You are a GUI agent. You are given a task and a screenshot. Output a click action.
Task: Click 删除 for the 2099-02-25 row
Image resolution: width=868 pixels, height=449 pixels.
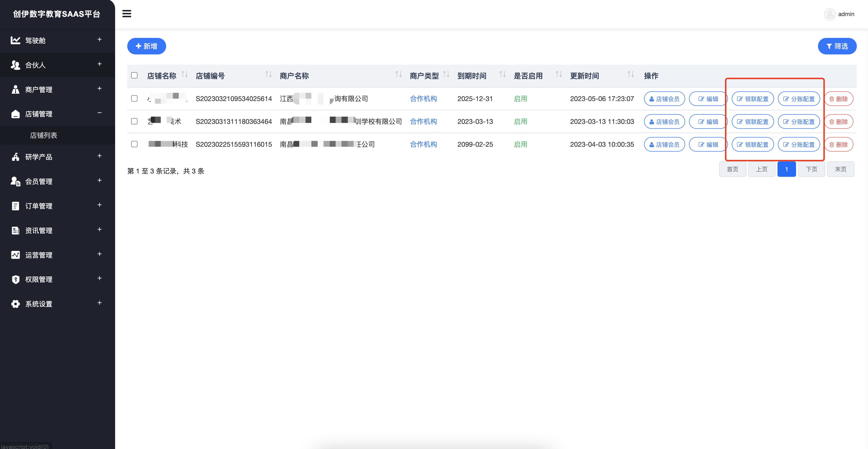coord(838,145)
